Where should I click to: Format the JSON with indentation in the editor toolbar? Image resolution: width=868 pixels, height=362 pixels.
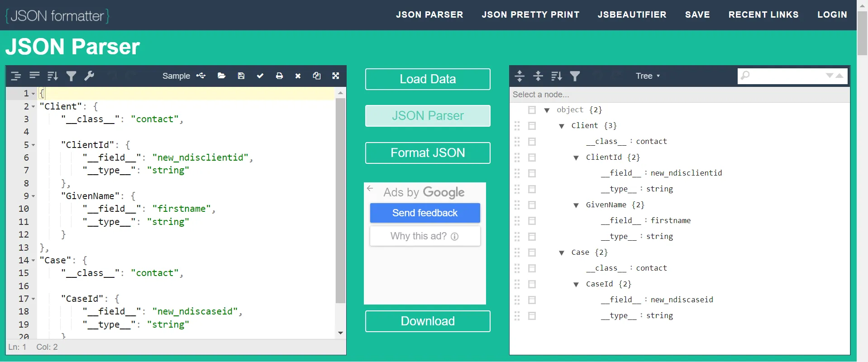16,76
